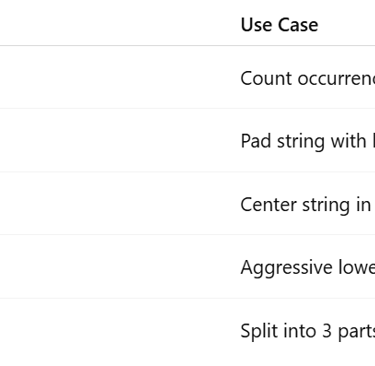
Task: Select the Aggressive lowercase row
Action: point(187,267)
